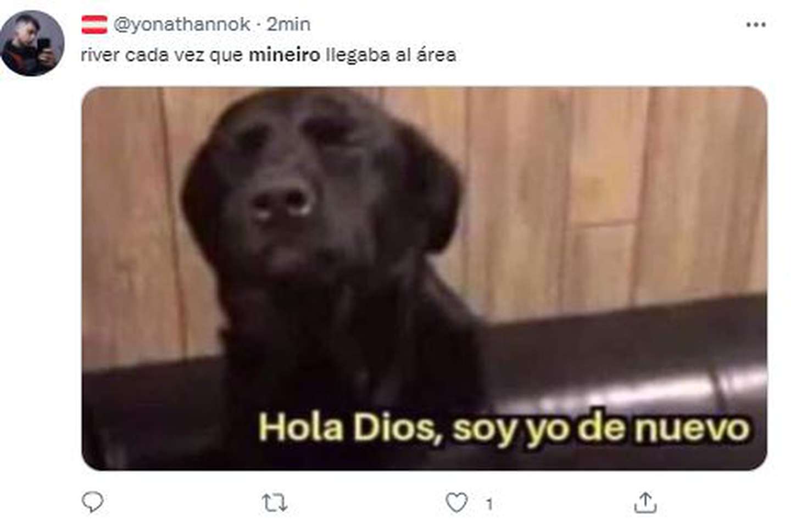View likes by clicking count 1
Screen dimensions: 791x532
point(489,504)
